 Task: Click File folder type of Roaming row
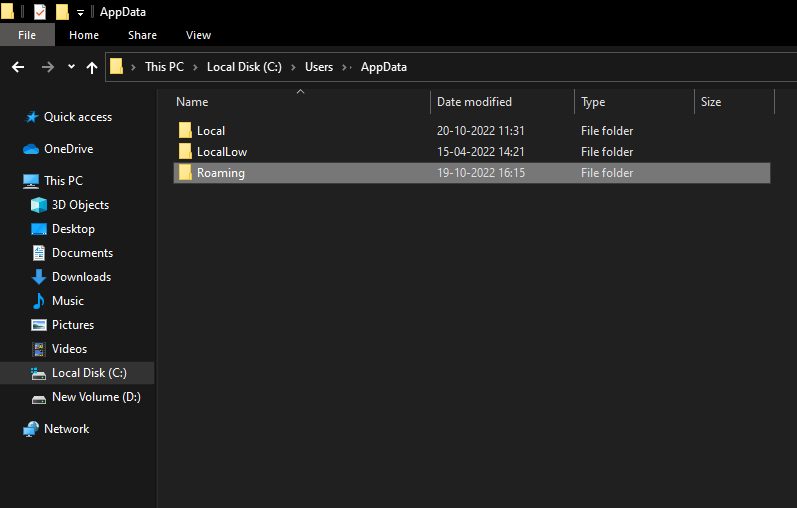pos(607,173)
